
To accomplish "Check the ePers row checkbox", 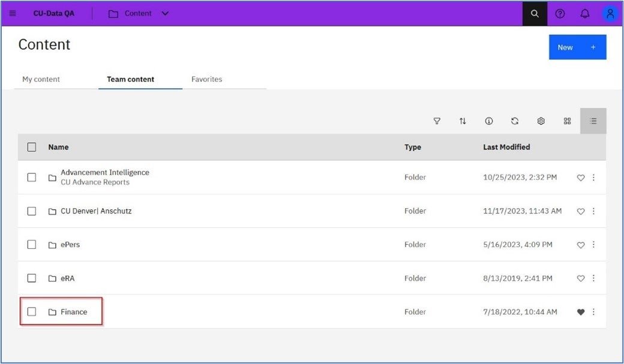I will click(x=31, y=244).
